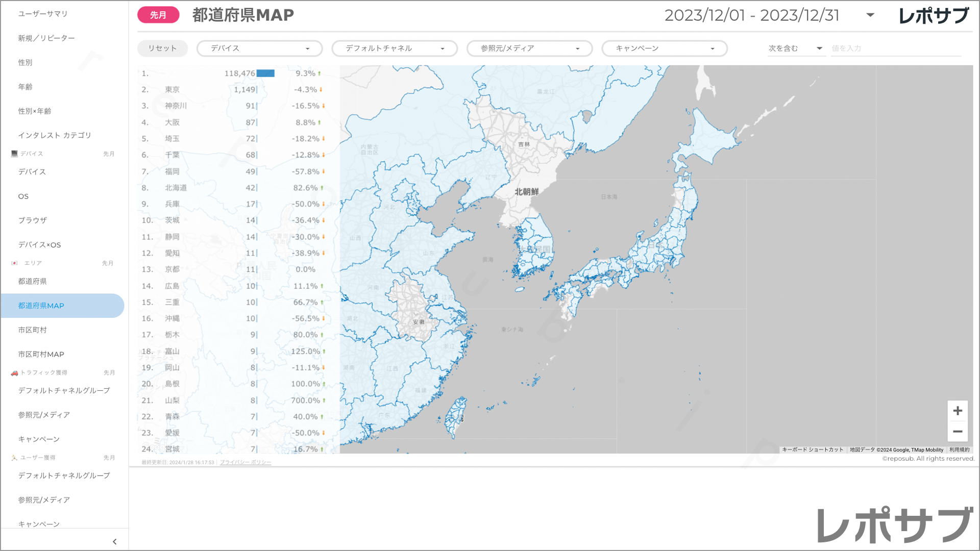Click the car icon beside トラフィック獲得
This screenshot has width=980, height=551.
click(14, 373)
